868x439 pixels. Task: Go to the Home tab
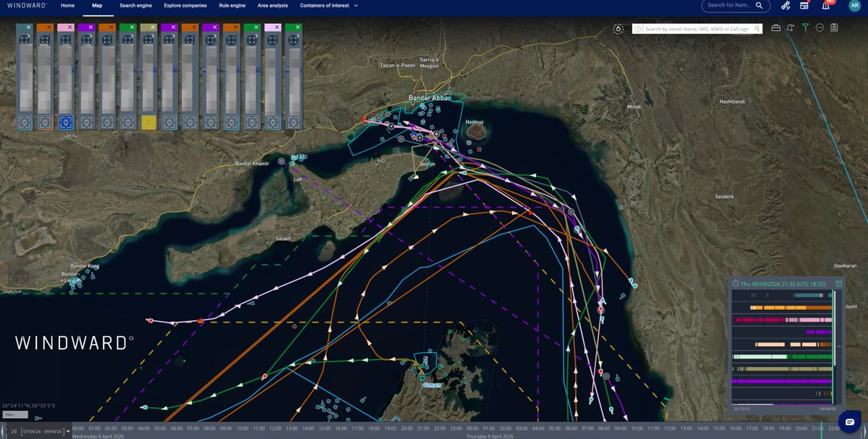pyautogui.click(x=67, y=6)
